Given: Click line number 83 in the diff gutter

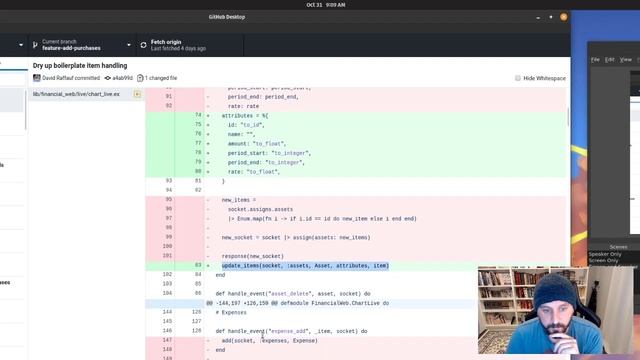Looking at the screenshot, I should 198,265.
